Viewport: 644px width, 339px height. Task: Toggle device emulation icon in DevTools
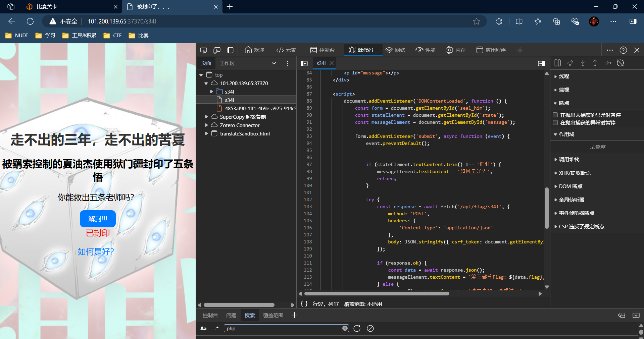pos(217,50)
